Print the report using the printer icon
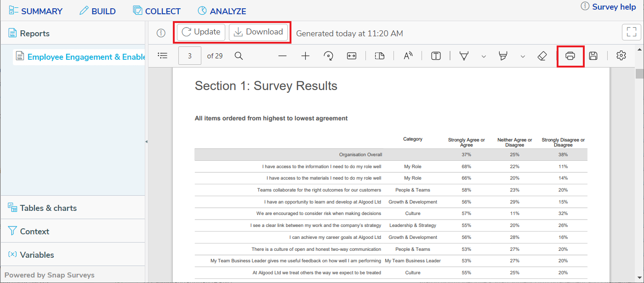The image size is (644, 283). [x=570, y=55]
